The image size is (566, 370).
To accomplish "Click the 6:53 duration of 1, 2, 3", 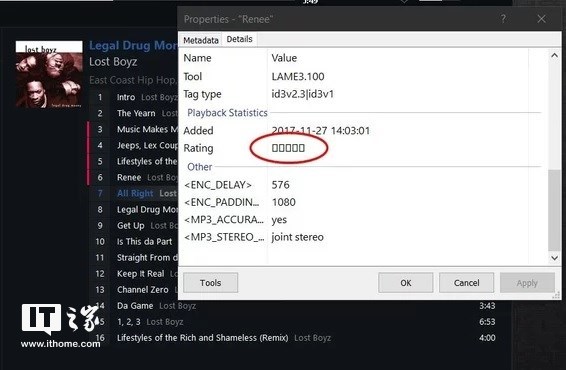I will (487, 322).
